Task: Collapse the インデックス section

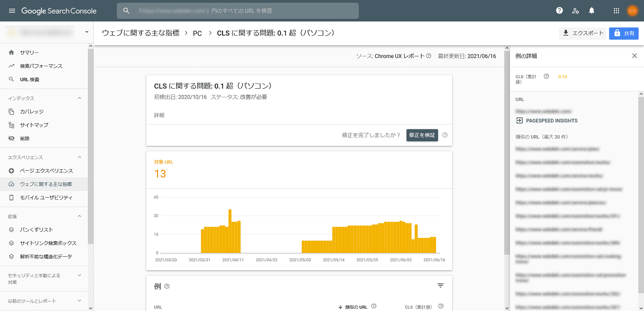Action: [79, 98]
